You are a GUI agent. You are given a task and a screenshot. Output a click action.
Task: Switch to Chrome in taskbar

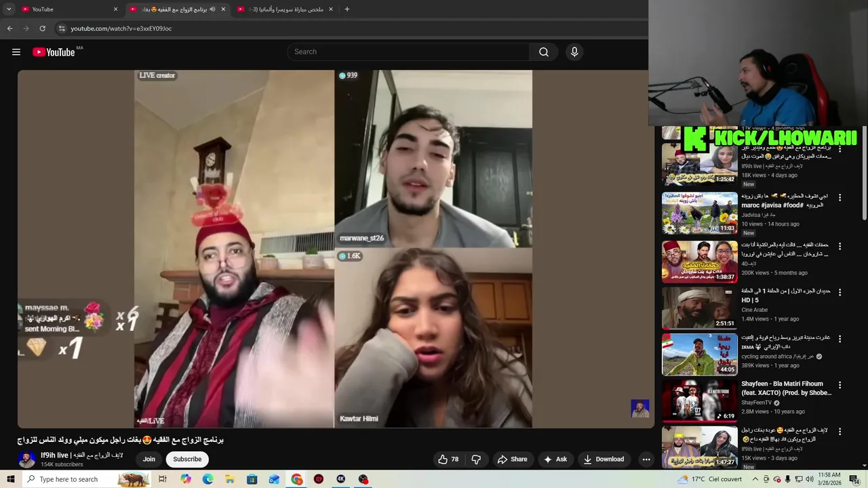coord(297,479)
